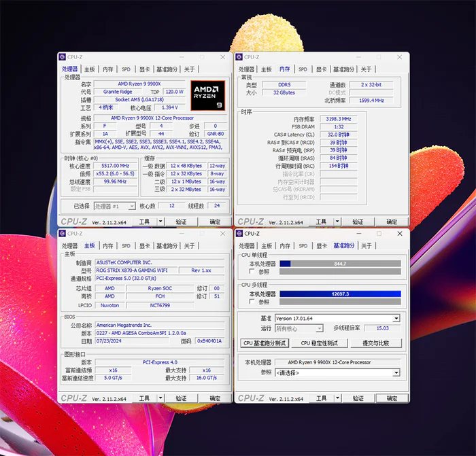Open the 工具 dropdown arrow in the benchmark window
The width and height of the screenshot is (476, 456).
click(337, 398)
